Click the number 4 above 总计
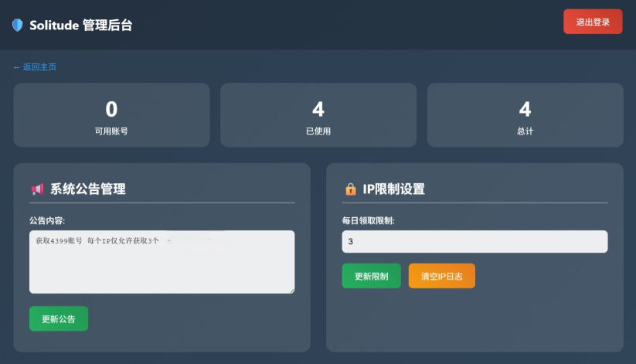Viewport: 636px width, 364px height. pos(525,109)
